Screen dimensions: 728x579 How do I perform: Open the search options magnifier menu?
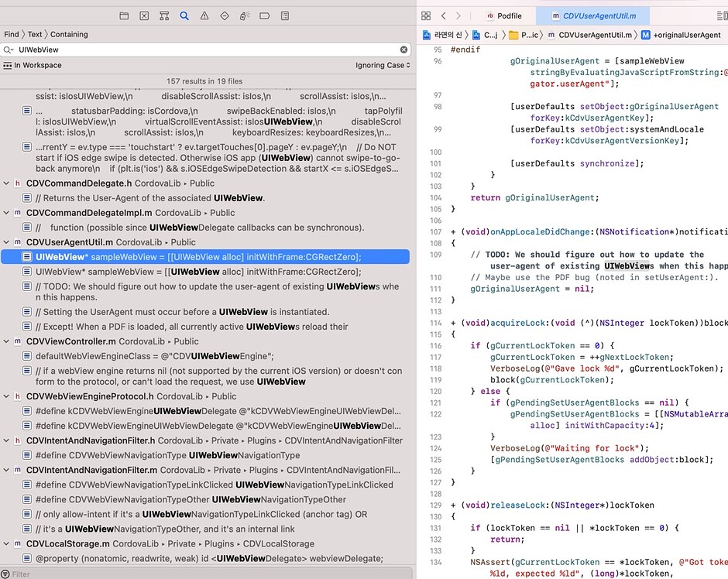9,50
